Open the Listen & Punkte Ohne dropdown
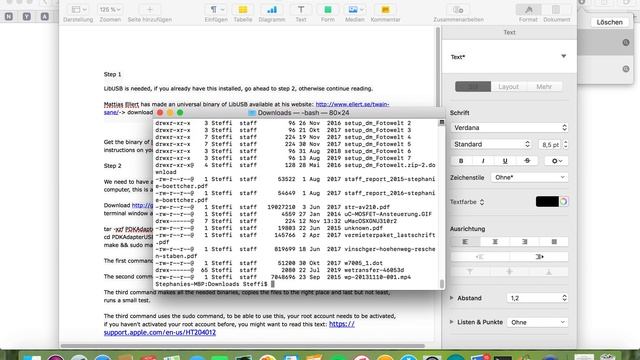This screenshot has height=360, width=640. [538, 322]
